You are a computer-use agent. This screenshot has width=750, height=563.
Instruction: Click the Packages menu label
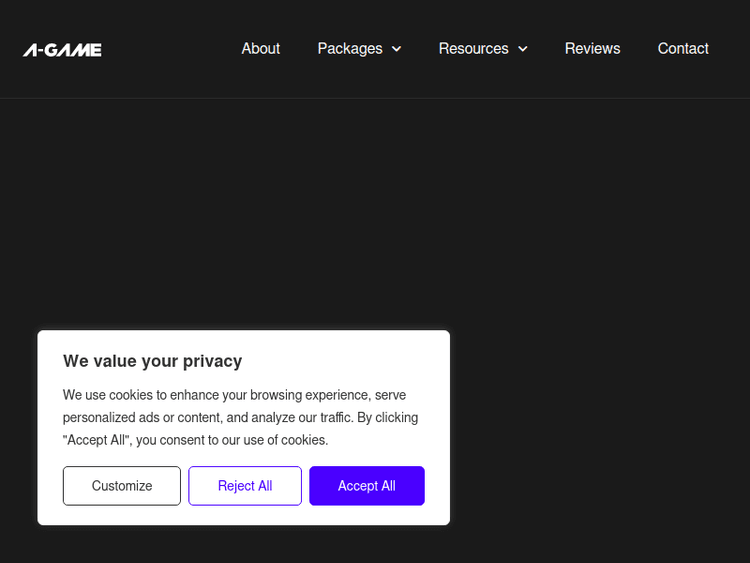tap(350, 48)
